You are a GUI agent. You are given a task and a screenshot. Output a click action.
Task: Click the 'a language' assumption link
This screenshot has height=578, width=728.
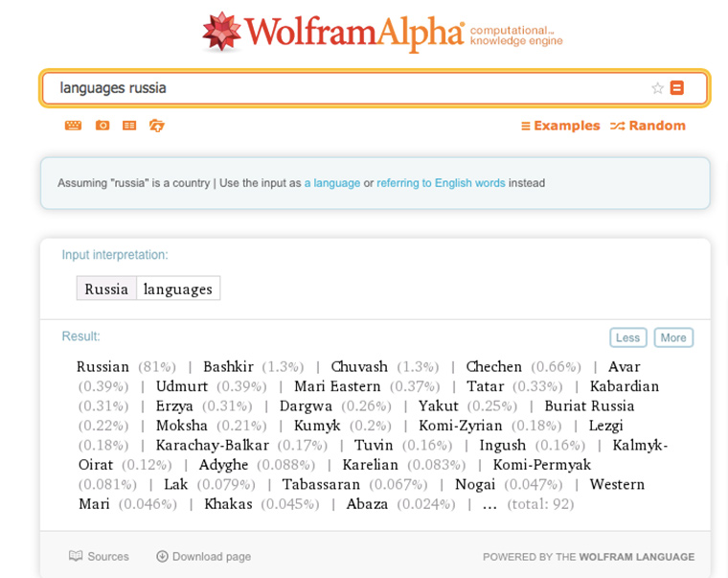332,183
